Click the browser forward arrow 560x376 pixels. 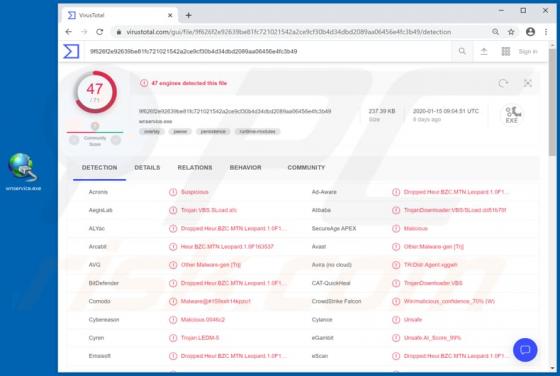[x=84, y=32]
